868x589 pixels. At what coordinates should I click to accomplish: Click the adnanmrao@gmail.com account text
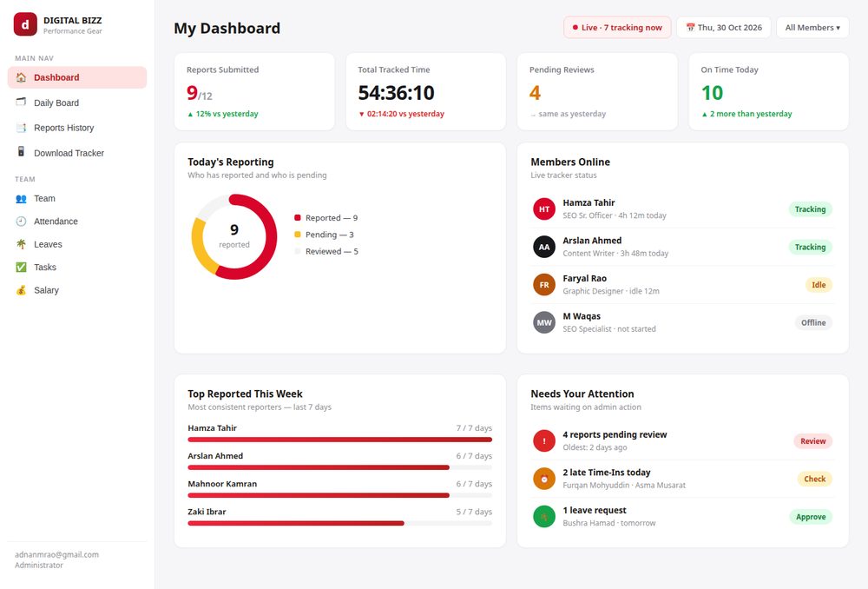[x=56, y=554]
